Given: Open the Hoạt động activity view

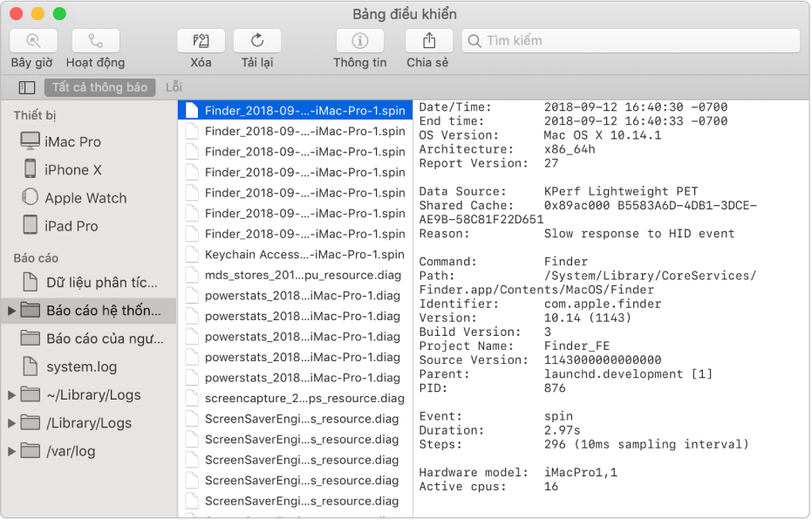Looking at the screenshot, I should [95, 41].
